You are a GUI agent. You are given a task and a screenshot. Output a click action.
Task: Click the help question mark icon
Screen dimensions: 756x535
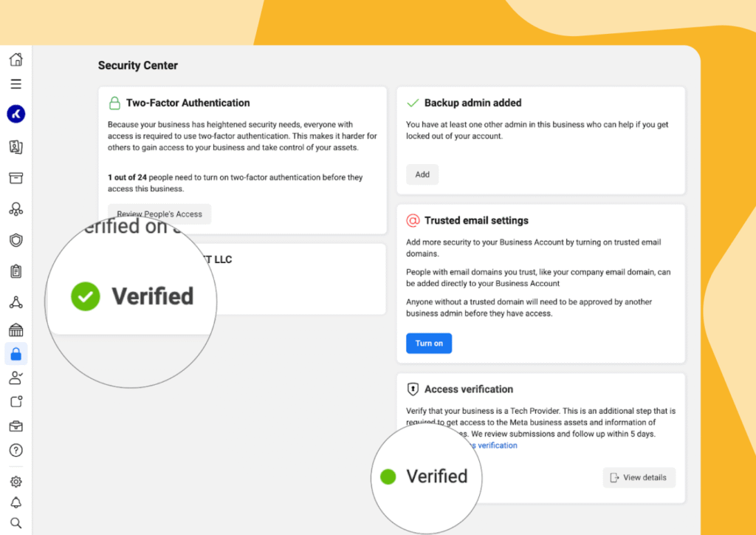click(16, 450)
